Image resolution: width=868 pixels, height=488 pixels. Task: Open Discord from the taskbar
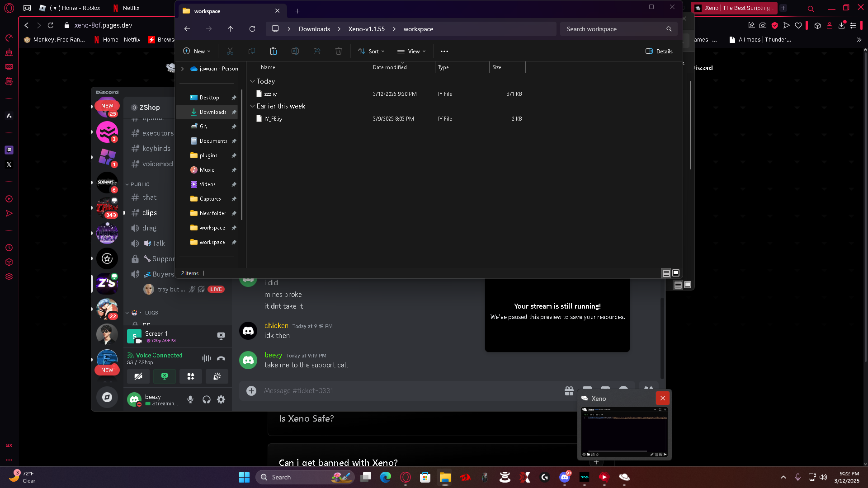[565, 477]
